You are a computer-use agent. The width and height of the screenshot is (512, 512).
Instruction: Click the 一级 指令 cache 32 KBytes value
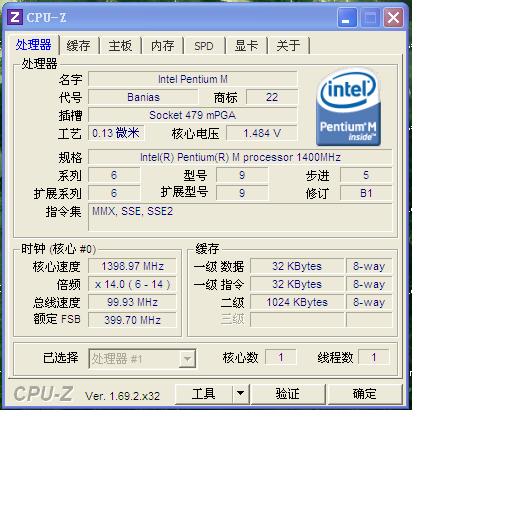tap(297, 284)
